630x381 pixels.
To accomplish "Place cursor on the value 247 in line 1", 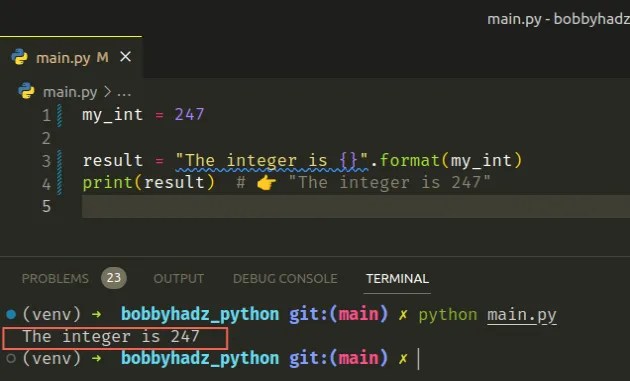I will coord(189,115).
